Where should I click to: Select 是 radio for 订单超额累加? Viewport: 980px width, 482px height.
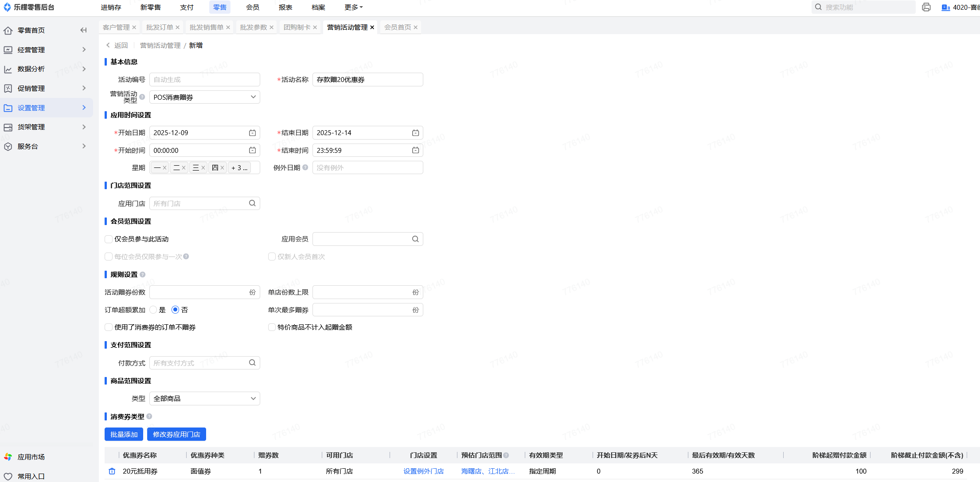153,310
